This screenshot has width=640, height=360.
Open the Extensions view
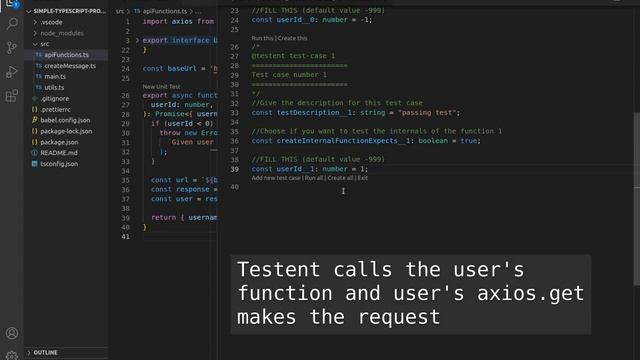pos(12,96)
